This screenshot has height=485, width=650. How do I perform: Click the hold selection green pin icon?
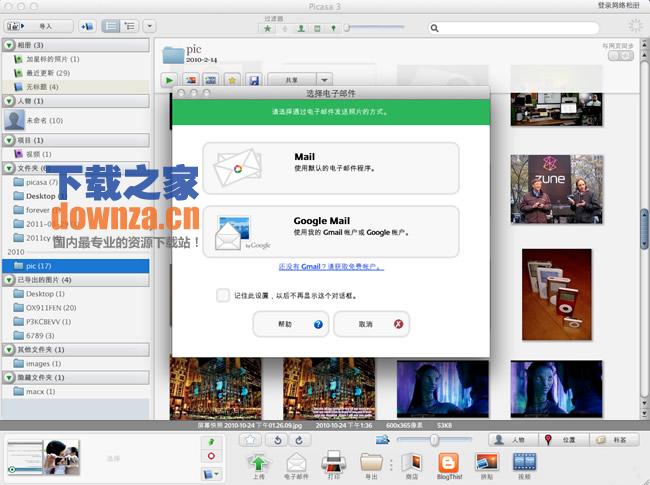(x=211, y=442)
